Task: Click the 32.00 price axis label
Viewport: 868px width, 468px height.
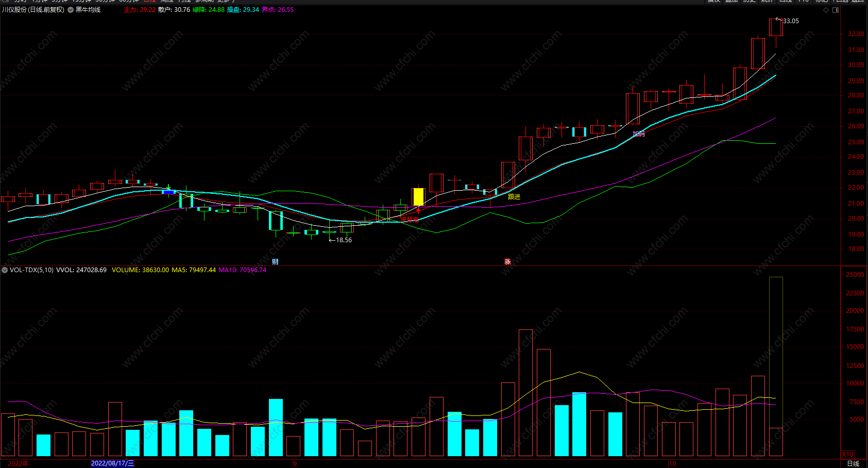Action: [x=856, y=34]
